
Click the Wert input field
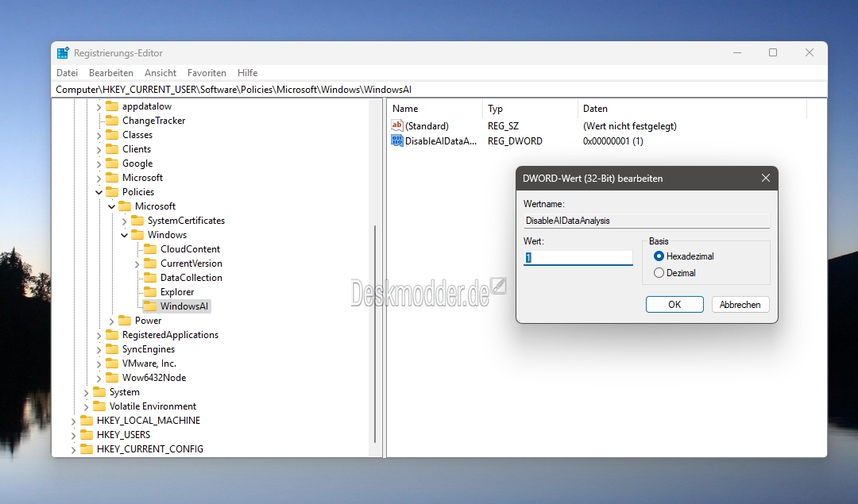tap(578, 257)
